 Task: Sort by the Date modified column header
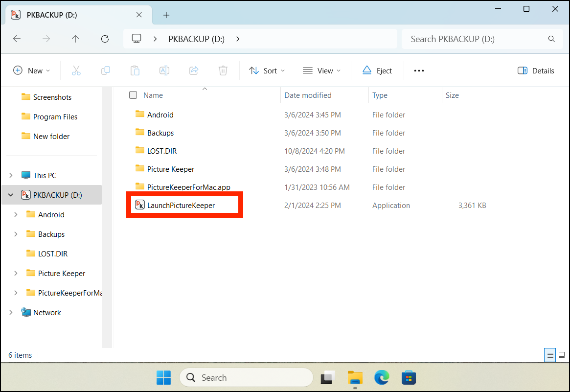(308, 95)
